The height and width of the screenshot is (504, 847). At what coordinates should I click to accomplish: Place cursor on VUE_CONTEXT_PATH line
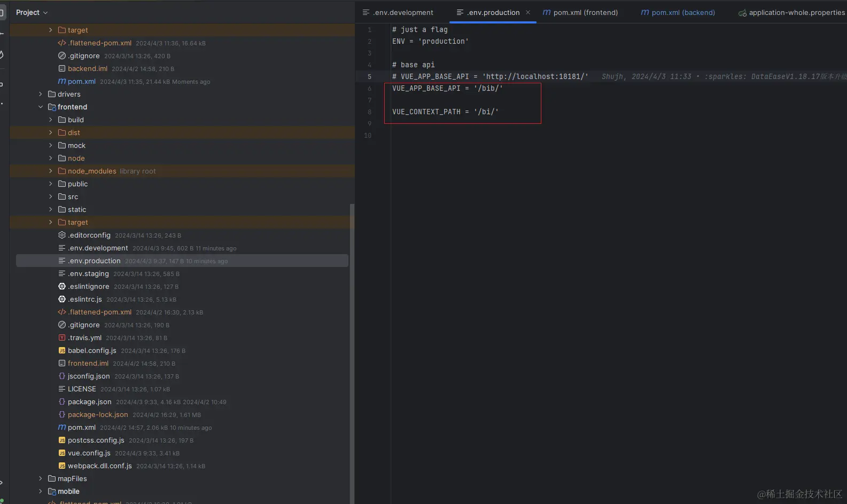point(445,112)
